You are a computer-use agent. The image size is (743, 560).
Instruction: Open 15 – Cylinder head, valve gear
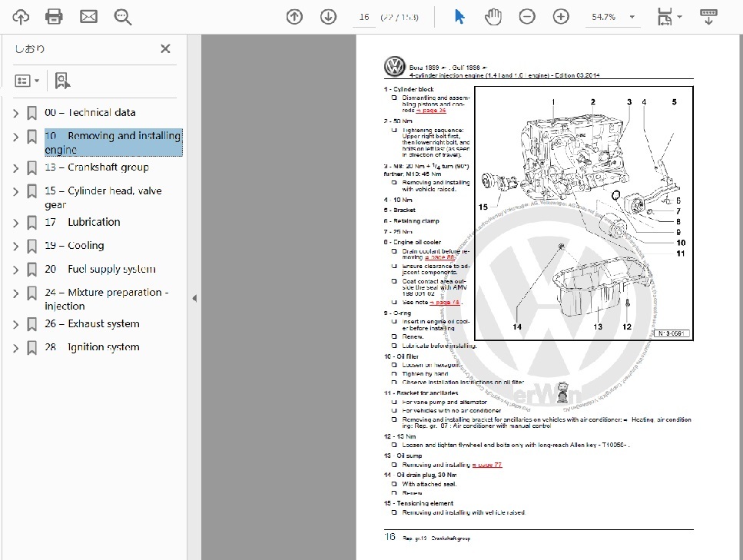click(x=103, y=197)
